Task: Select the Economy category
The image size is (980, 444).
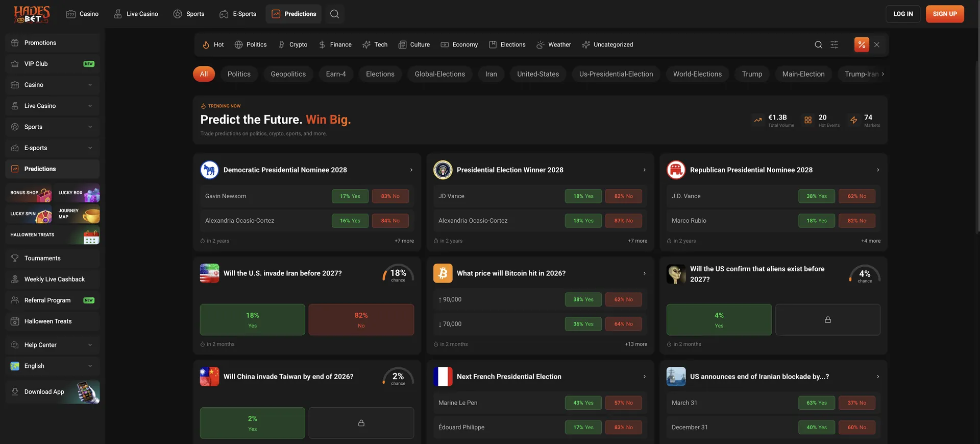Action: 459,44
